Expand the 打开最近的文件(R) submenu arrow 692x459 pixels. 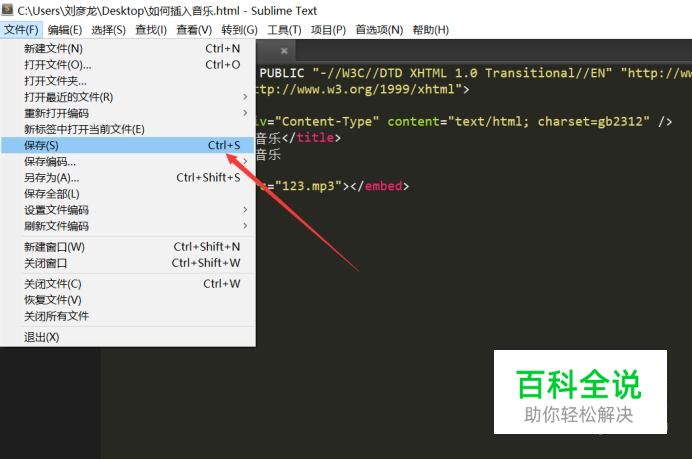click(x=245, y=97)
